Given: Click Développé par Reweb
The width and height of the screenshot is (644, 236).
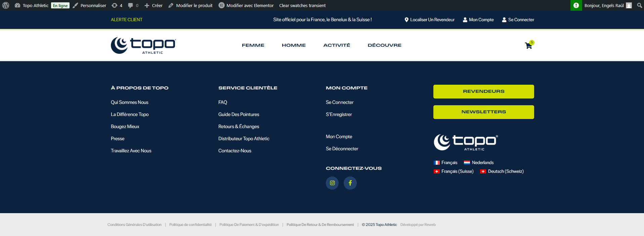Looking at the screenshot, I should pyautogui.click(x=418, y=225).
